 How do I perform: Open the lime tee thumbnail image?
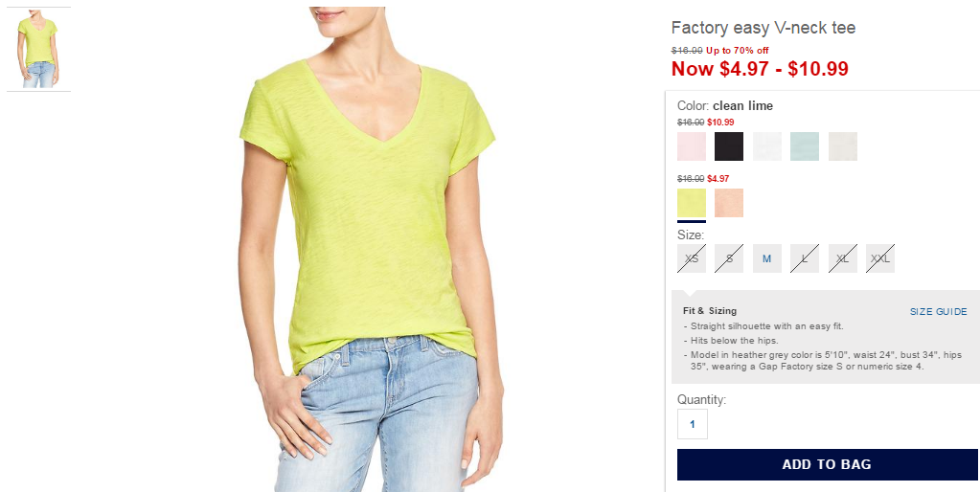[38, 50]
